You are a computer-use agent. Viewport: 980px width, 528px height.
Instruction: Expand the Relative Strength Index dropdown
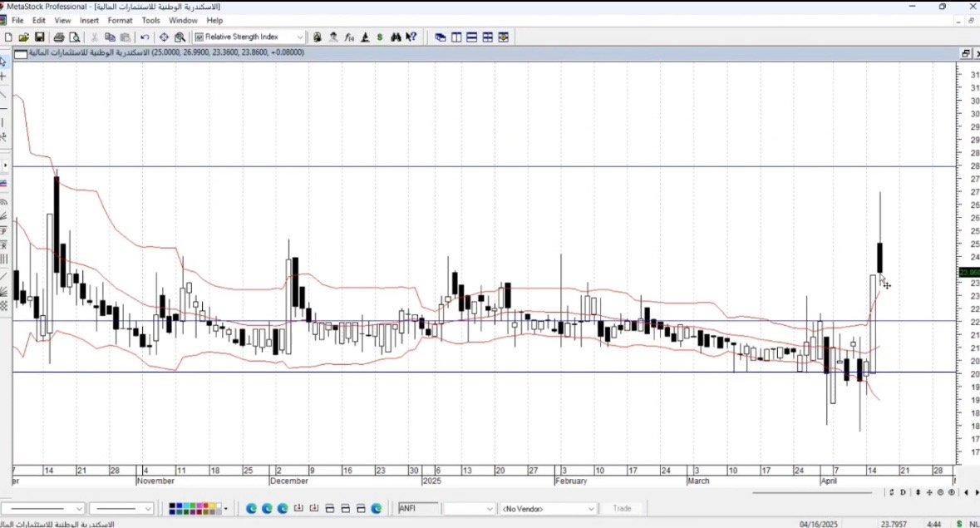coord(300,37)
